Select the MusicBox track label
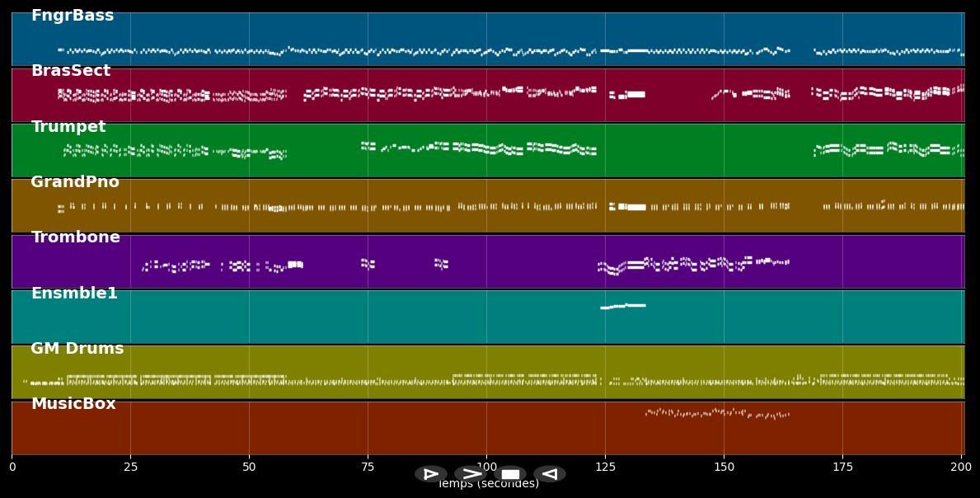Viewport: 980px width, 498px height. [73, 404]
